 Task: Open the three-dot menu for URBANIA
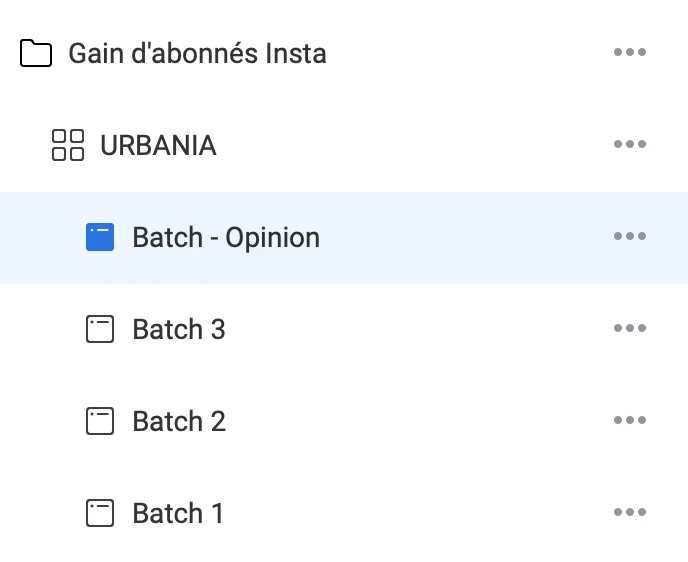[629, 145]
